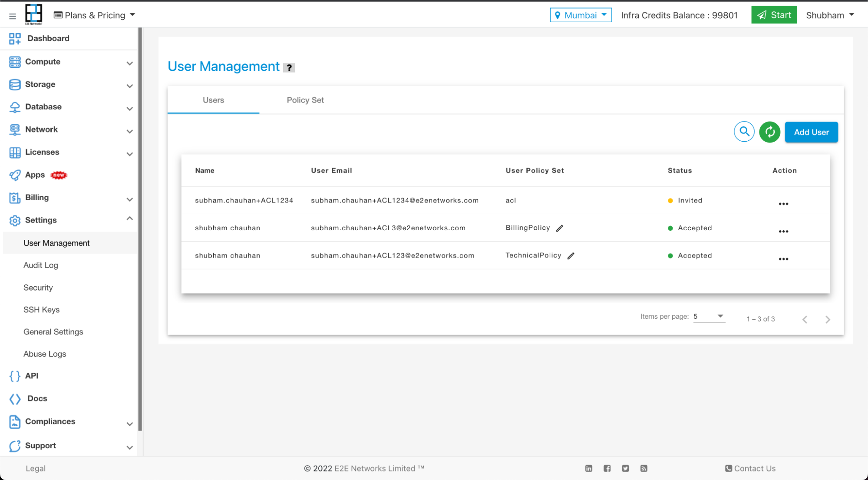The height and width of the screenshot is (480, 868).
Task: Click the Database cloud icon
Action: point(15,107)
